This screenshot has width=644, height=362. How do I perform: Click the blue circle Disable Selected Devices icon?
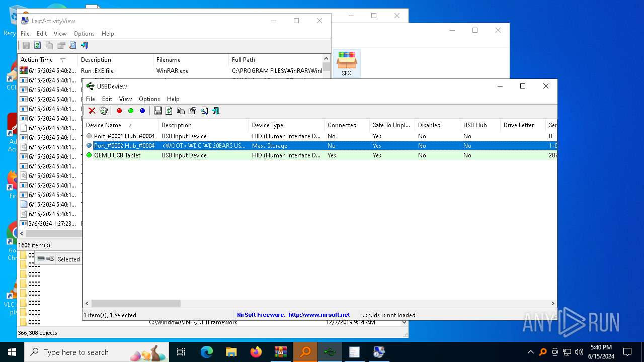pyautogui.click(x=142, y=111)
